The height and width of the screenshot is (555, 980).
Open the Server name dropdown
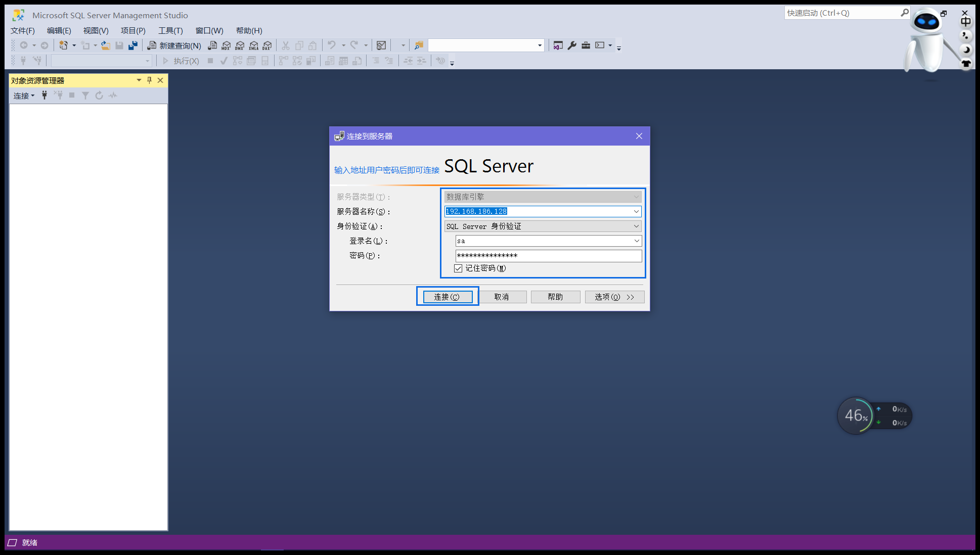click(x=636, y=211)
